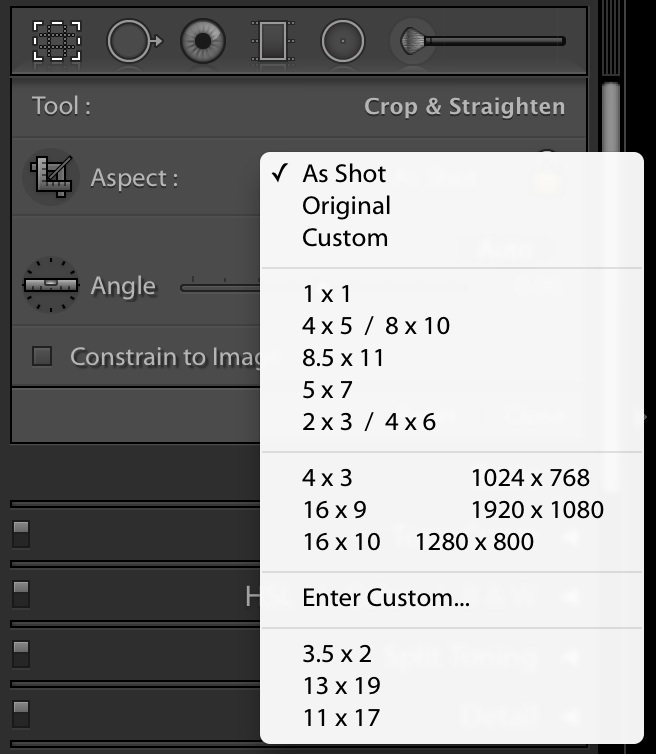This screenshot has width=656, height=754.
Task: Toggle the Split Toning panel switch
Action: (x=20, y=655)
